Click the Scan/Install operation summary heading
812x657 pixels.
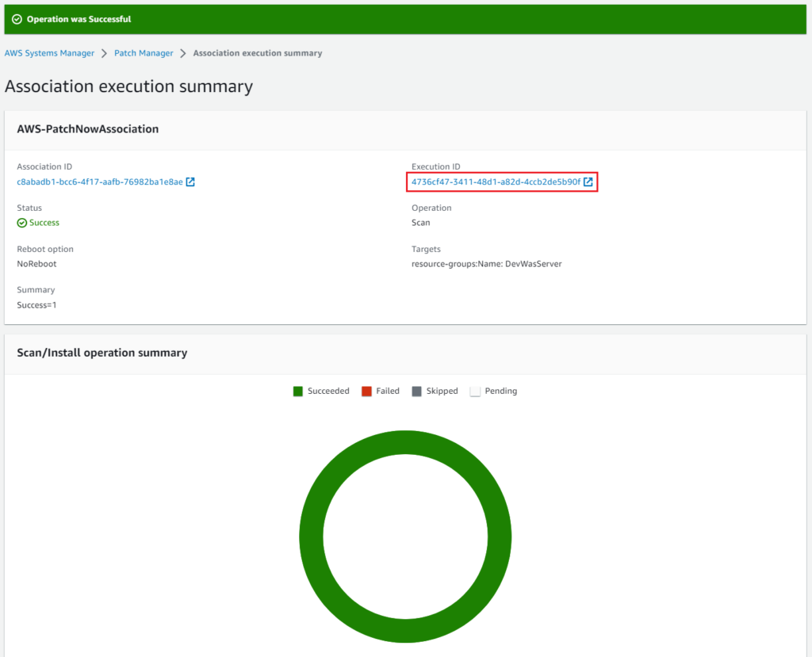point(101,353)
